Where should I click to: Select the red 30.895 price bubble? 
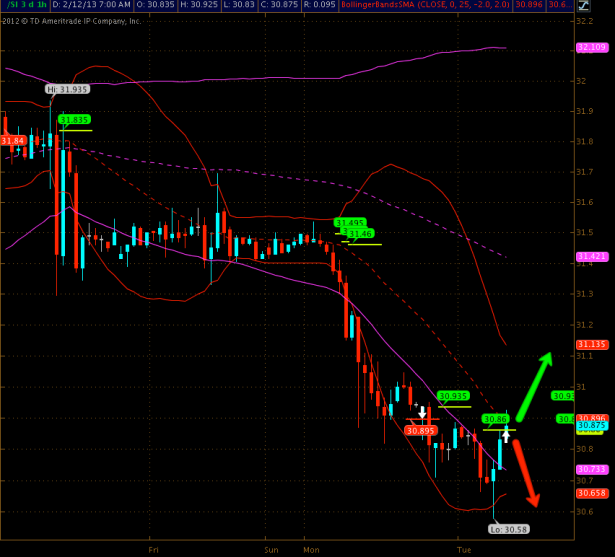pos(419,430)
